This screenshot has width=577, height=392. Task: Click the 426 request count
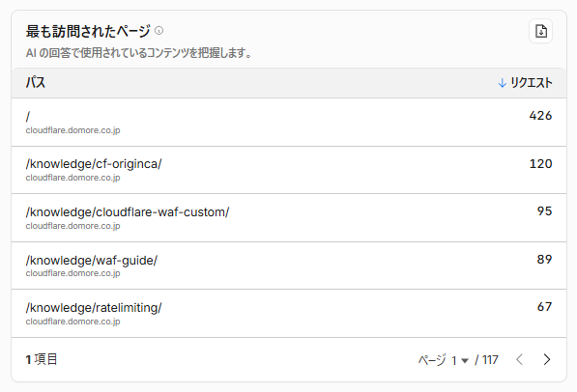pos(540,116)
